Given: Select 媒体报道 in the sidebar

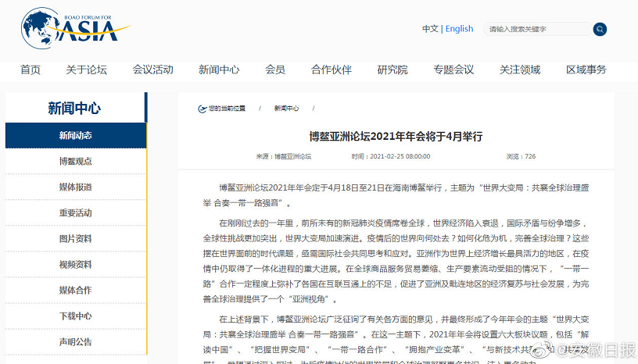Looking at the screenshot, I should tap(76, 187).
